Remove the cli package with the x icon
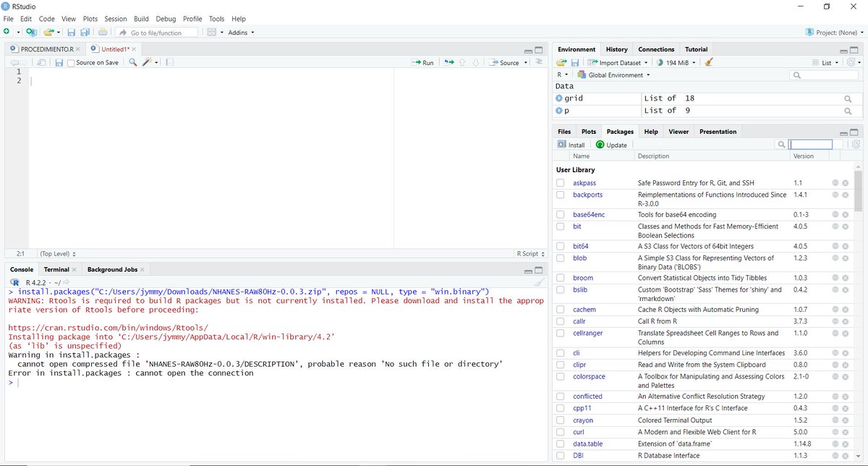The width and height of the screenshot is (868, 466). pyautogui.click(x=845, y=353)
